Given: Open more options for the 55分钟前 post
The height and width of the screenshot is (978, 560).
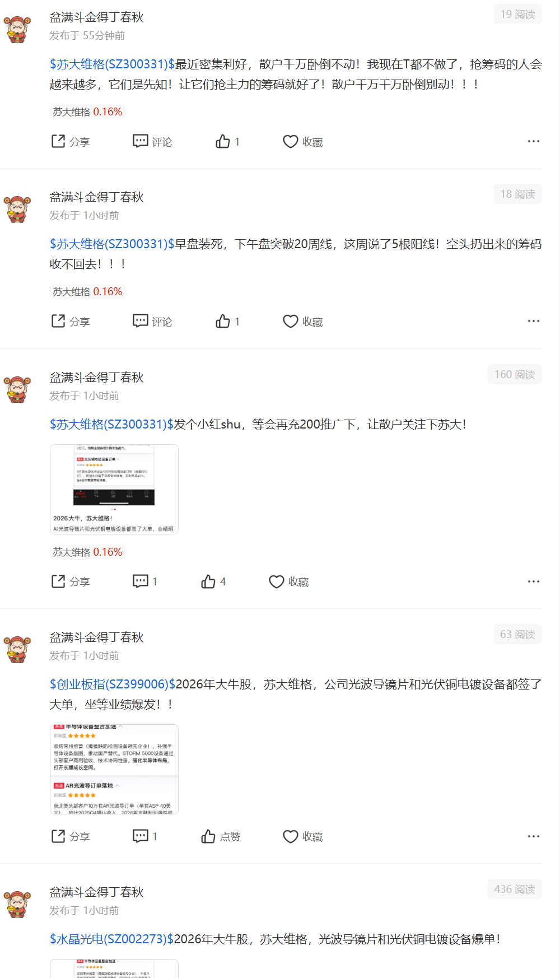Looking at the screenshot, I should 534,141.
